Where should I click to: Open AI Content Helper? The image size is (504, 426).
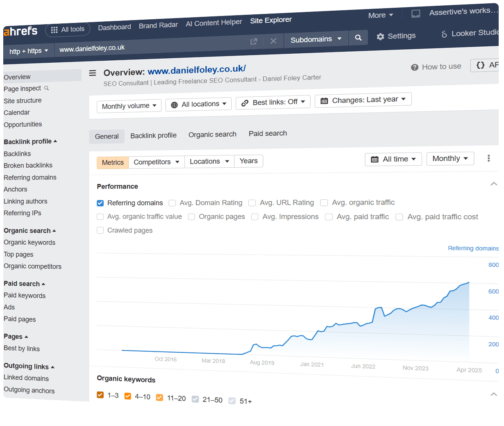214,23
